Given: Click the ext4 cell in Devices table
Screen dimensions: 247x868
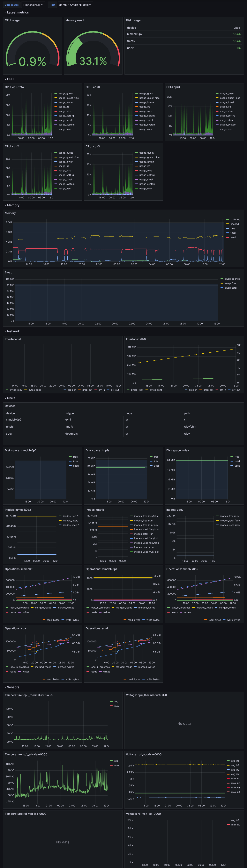Looking at the screenshot, I should (68, 420).
